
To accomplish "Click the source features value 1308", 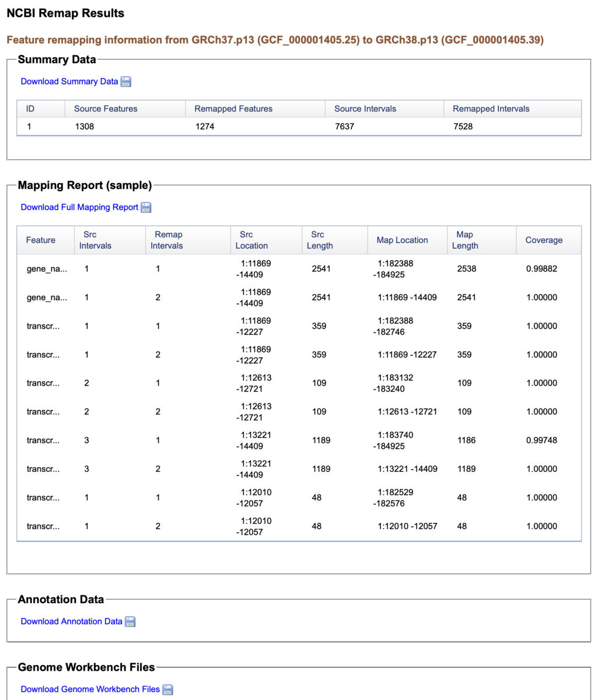I will [x=84, y=126].
